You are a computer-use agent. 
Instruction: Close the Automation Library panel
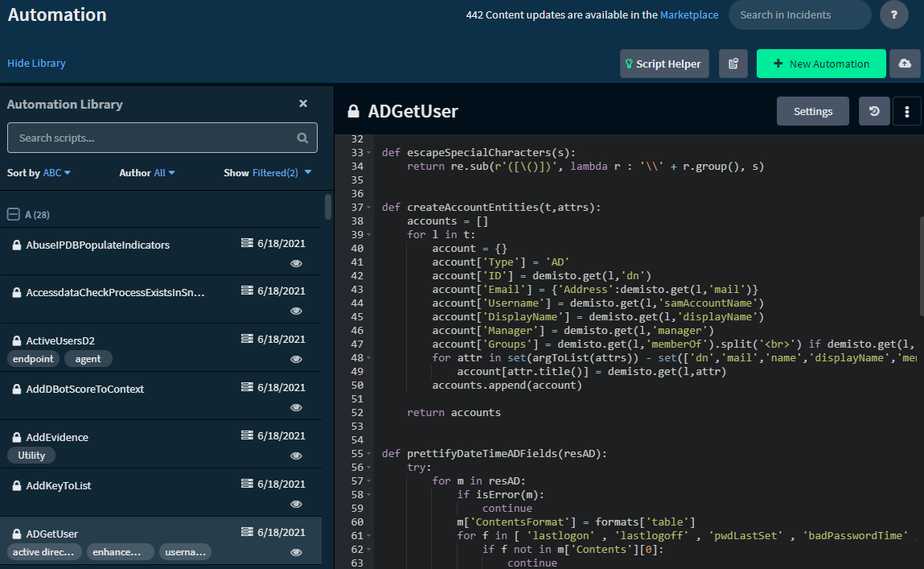(x=303, y=104)
